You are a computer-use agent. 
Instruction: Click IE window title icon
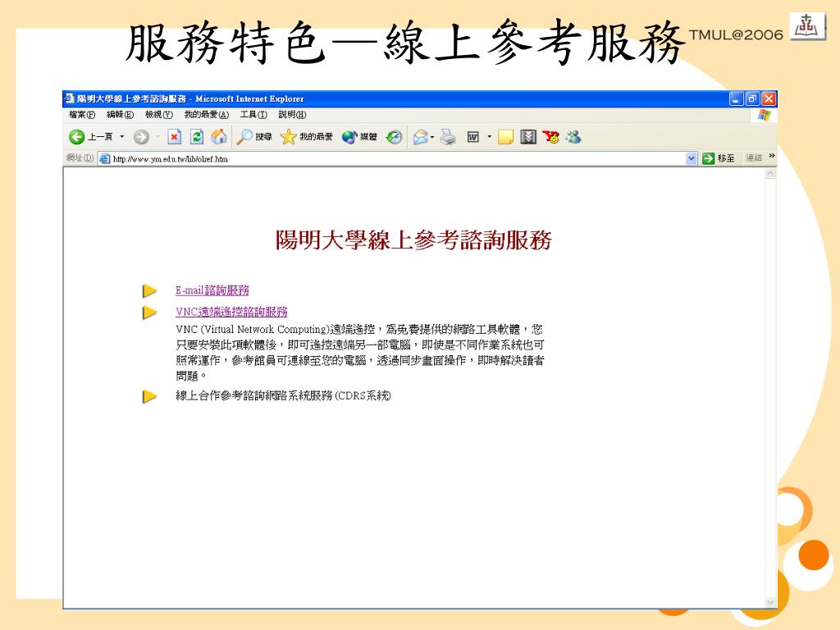[x=69, y=98]
